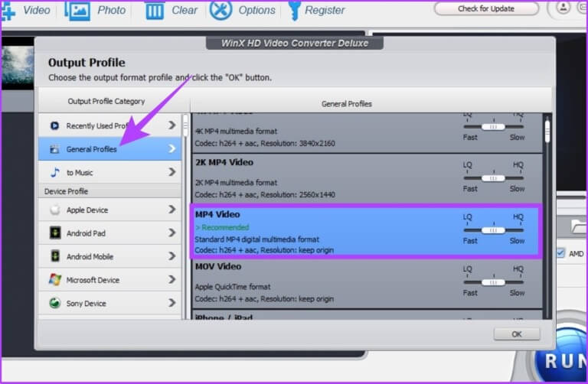The image size is (588, 384).
Task: Adjust the MOV Video quality slider
Action: click(x=493, y=282)
